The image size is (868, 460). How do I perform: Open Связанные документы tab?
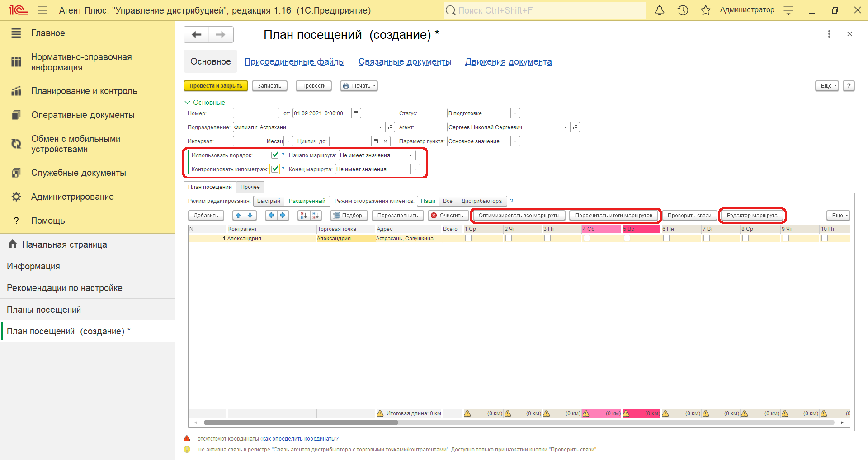coord(405,61)
